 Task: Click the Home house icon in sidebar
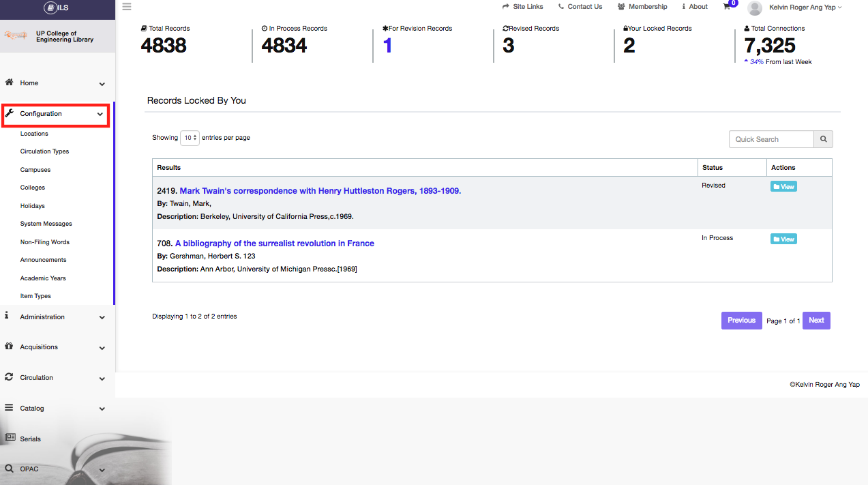click(x=10, y=83)
